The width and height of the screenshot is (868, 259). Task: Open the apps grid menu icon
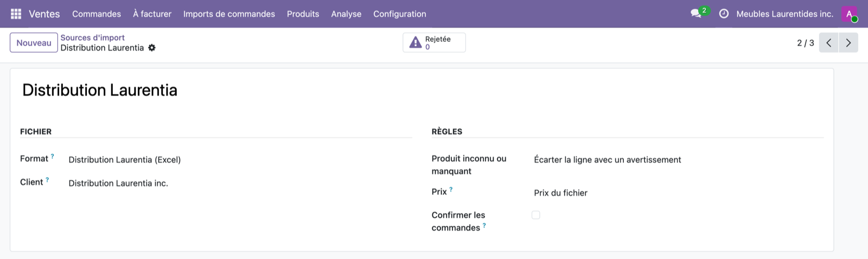(16, 14)
